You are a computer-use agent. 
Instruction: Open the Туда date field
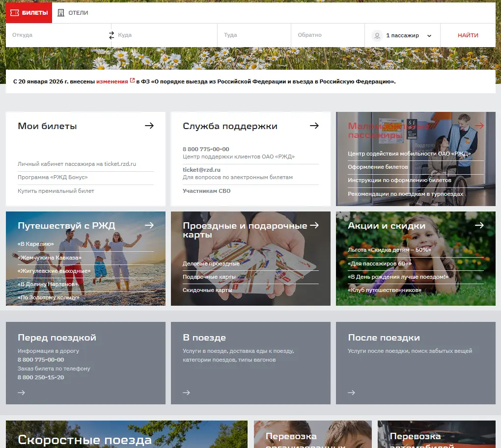coord(254,35)
